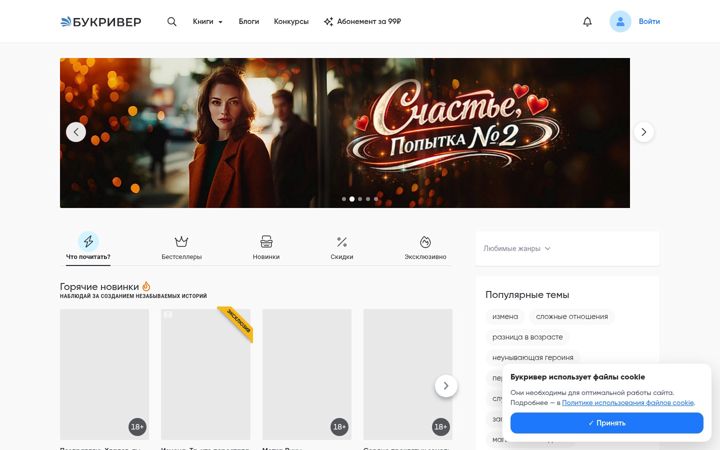Select the сложные отношения topic tag
Viewport: 720px width, 450px height.
(572, 316)
